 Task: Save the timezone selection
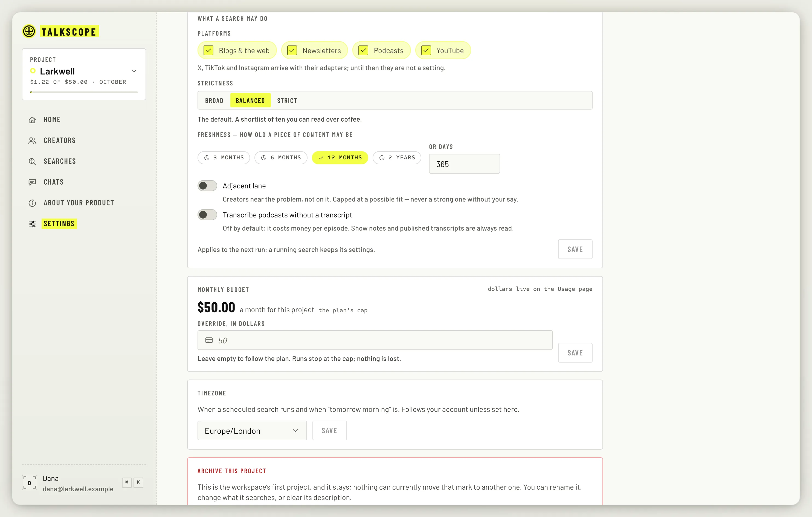[x=329, y=431]
